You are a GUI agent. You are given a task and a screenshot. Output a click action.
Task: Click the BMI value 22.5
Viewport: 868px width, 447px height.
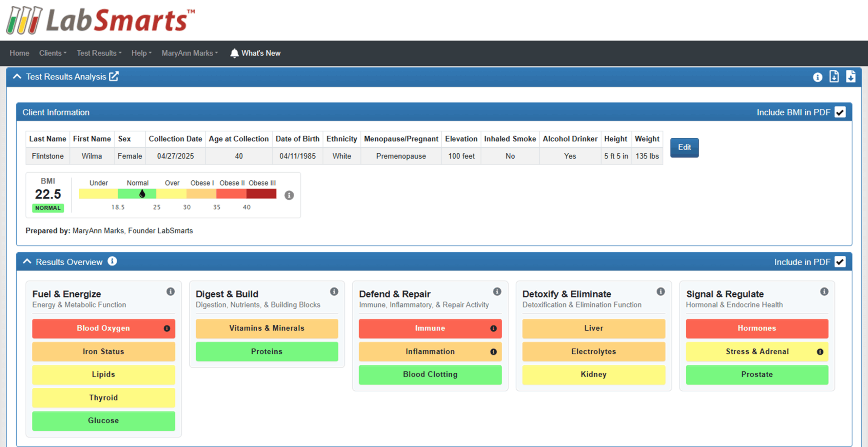pos(48,194)
